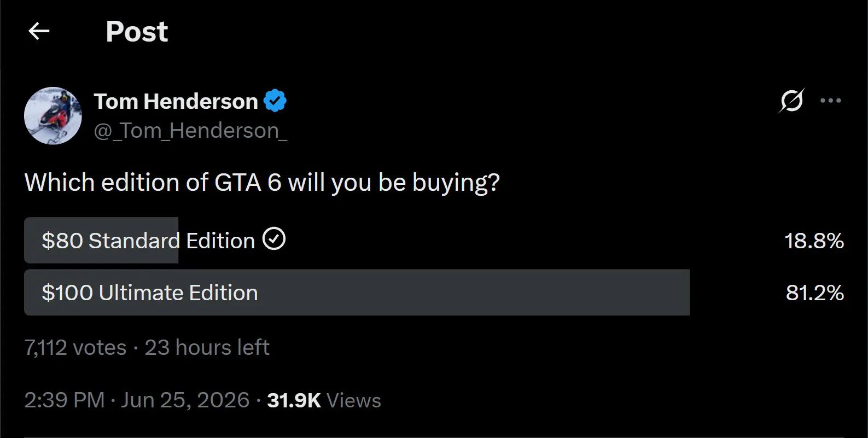Click the 23 hours left label

point(207,347)
